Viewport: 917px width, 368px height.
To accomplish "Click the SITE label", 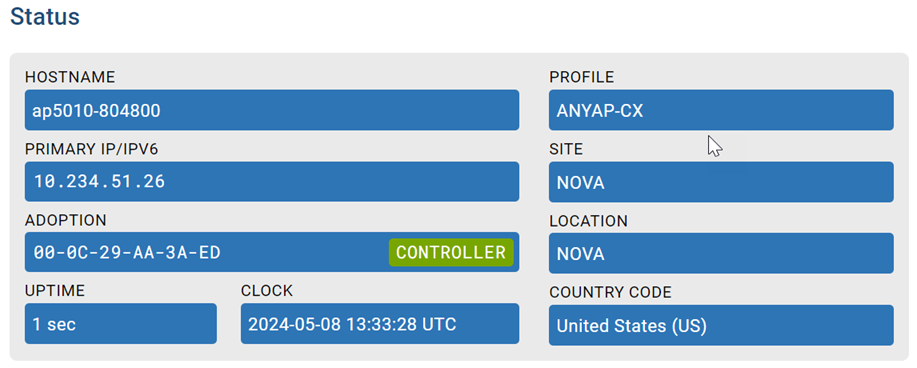I will (566, 149).
